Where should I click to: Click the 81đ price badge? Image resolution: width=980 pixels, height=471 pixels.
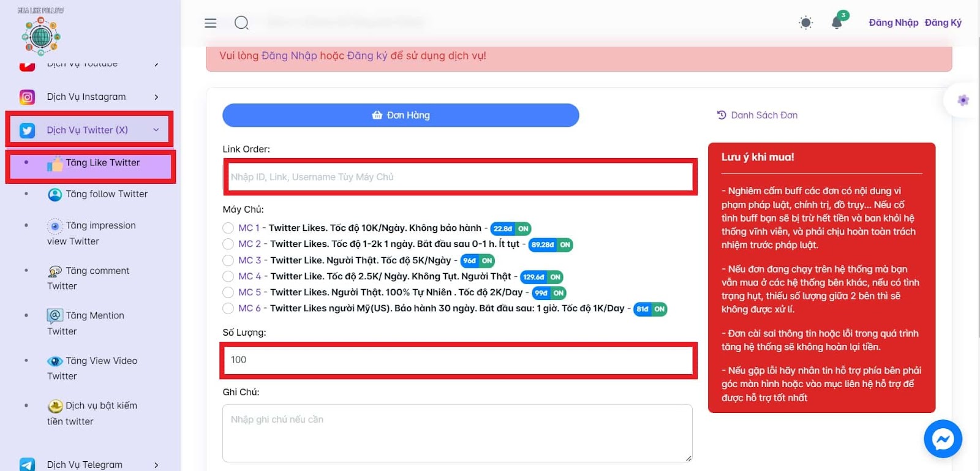coord(642,309)
